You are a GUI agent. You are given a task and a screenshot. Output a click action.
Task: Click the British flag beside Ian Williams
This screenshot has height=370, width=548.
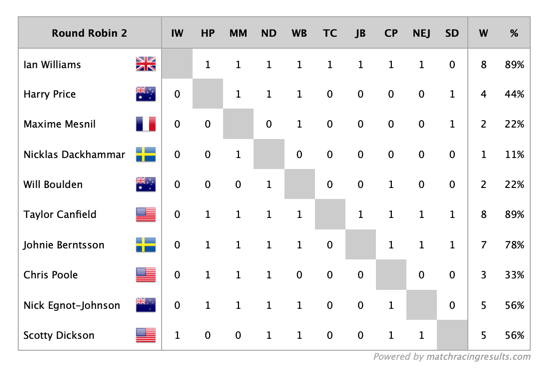tap(146, 64)
